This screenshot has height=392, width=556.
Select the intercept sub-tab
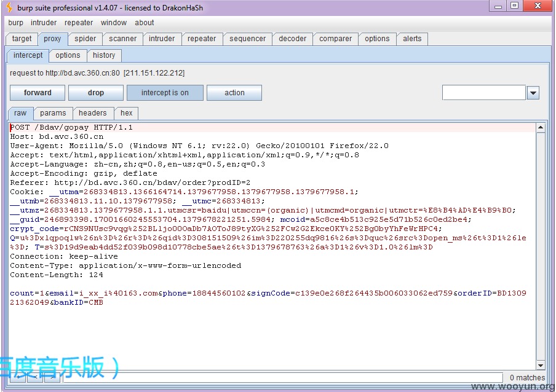coord(28,55)
